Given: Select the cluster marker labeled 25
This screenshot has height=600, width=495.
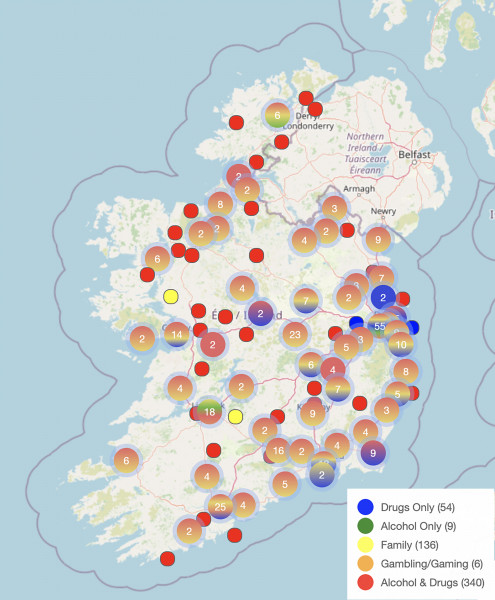Looking at the screenshot, I should (220, 507).
